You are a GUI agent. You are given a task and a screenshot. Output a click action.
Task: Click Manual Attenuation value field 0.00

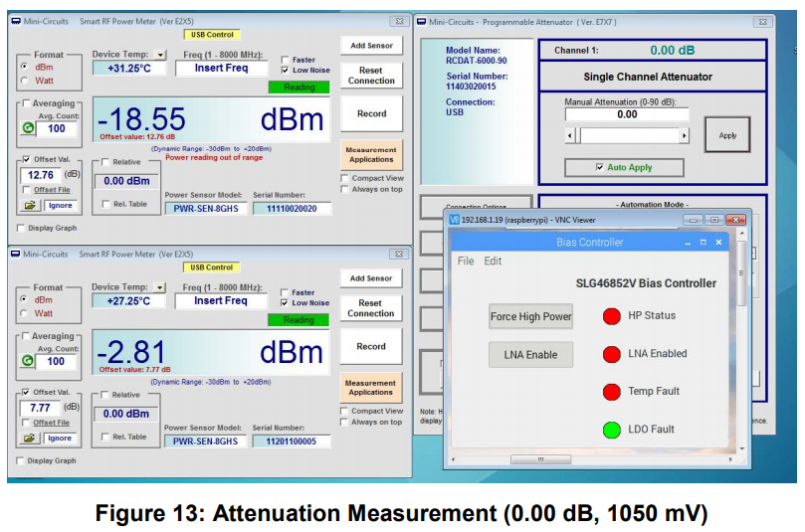627,114
